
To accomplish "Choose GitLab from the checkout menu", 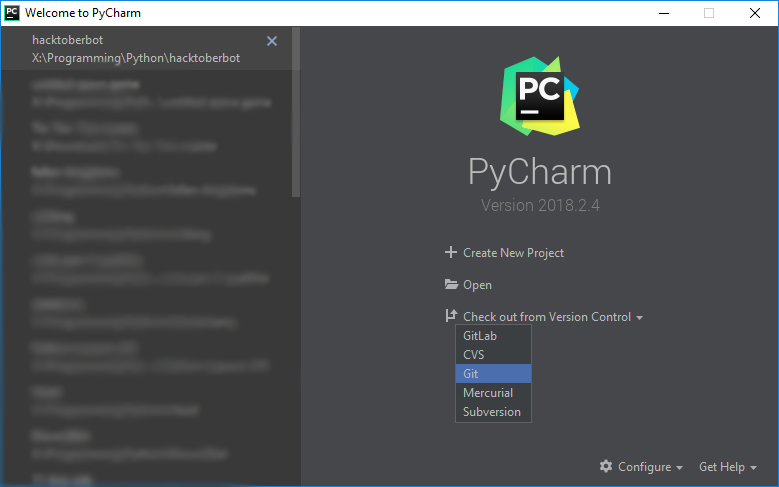I will tap(493, 336).
